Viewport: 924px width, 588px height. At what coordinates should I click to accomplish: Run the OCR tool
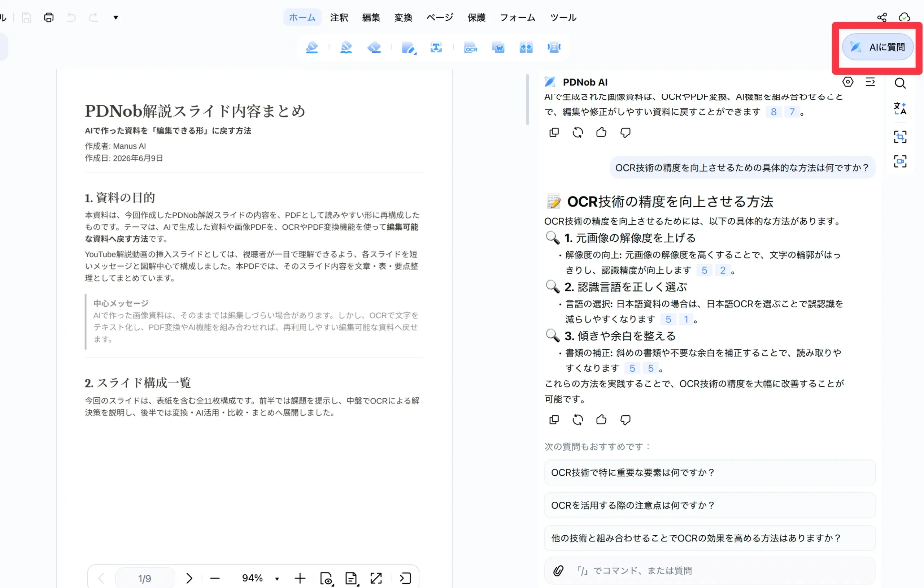[x=470, y=48]
